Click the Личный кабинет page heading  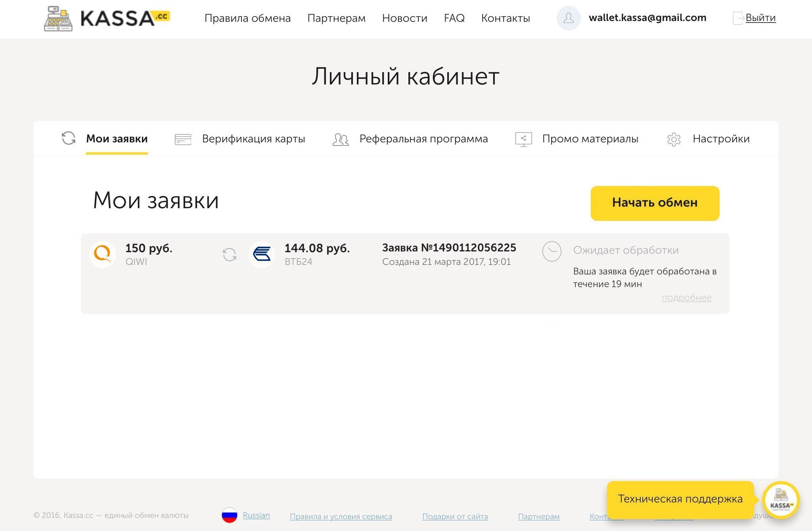coord(405,76)
